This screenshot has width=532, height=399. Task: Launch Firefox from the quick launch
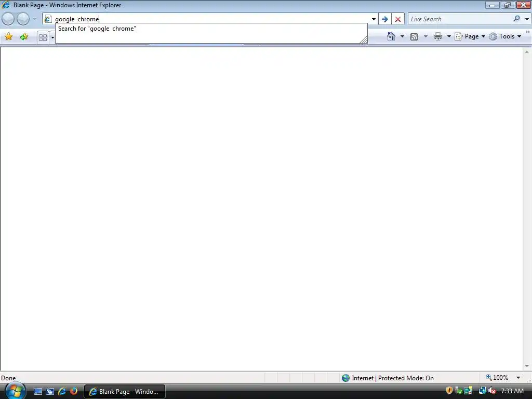tap(73, 391)
